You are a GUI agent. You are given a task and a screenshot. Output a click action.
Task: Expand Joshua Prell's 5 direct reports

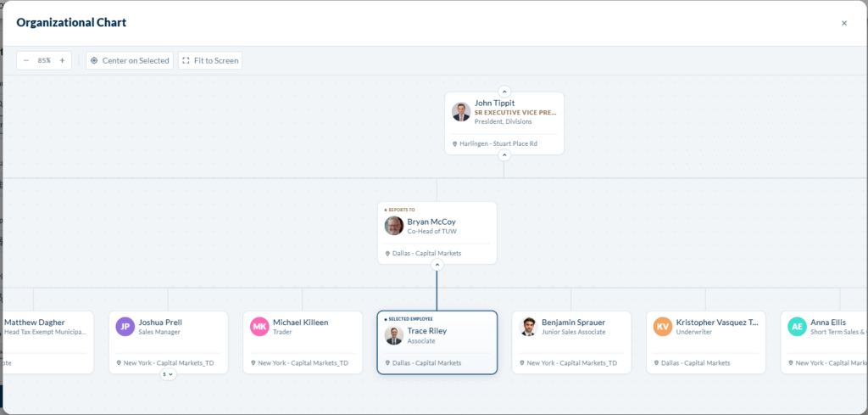168,374
